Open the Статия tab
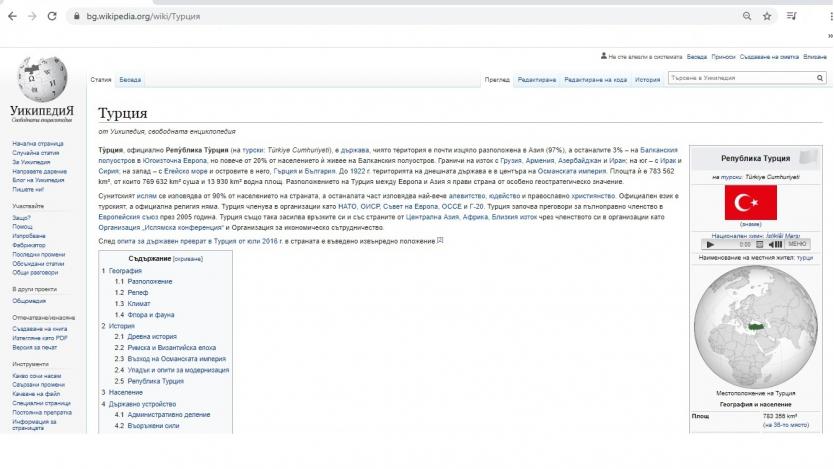 [101, 80]
